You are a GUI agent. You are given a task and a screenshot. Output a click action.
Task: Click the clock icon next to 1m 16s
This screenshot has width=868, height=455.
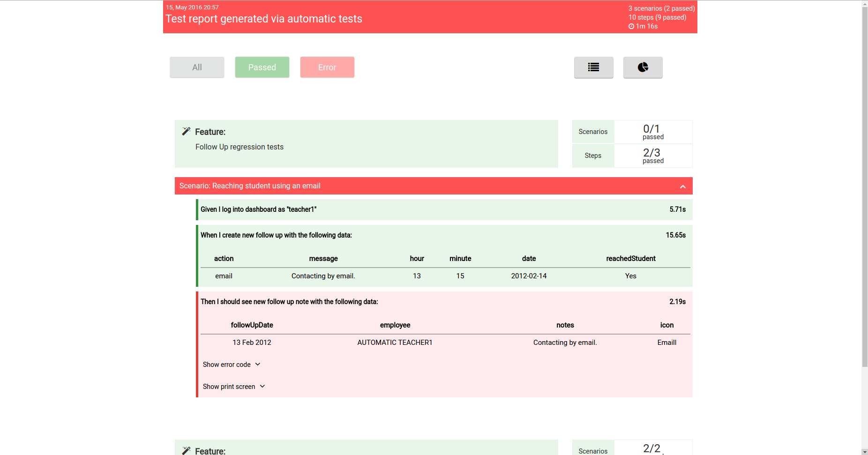pyautogui.click(x=631, y=26)
